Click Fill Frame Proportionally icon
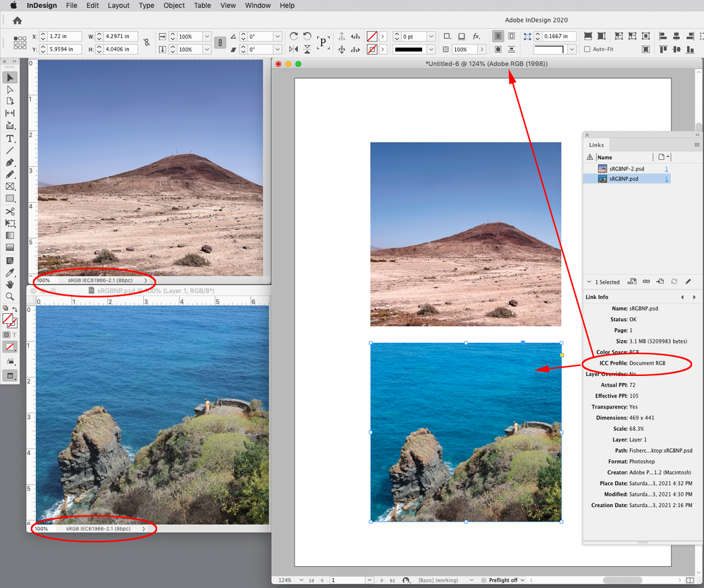This screenshot has width=704, height=588. [588, 36]
